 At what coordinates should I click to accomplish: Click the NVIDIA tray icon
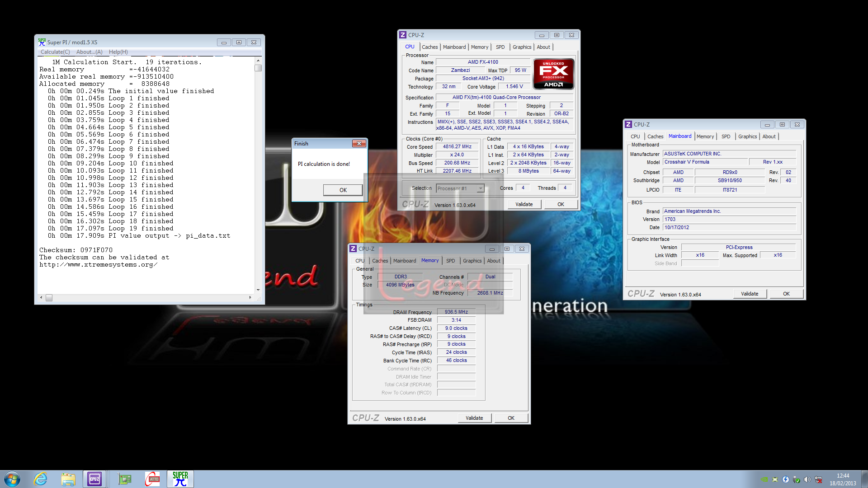(764, 479)
